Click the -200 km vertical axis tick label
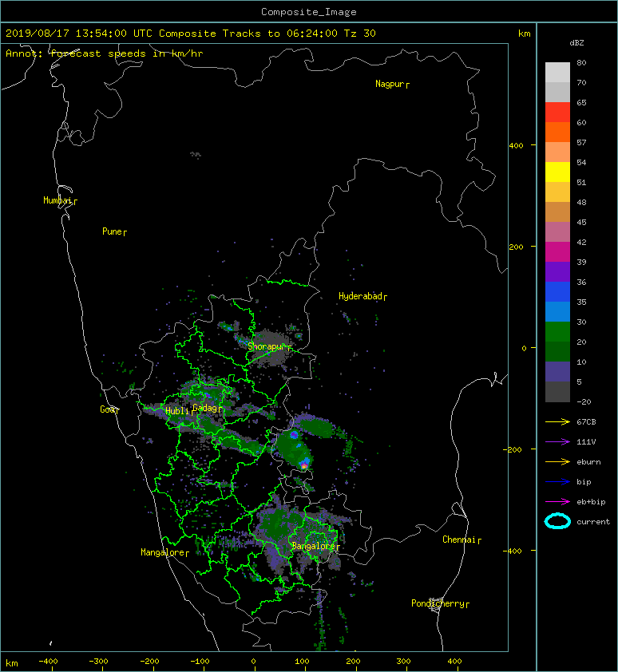The width and height of the screenshot is (618, 672). point(513,449)
